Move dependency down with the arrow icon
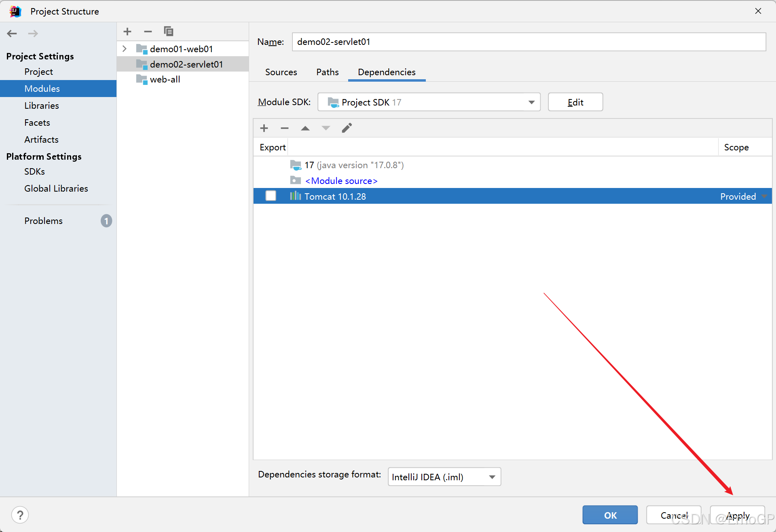This screenshot has width=776, height=532. (x=326, y=128)
